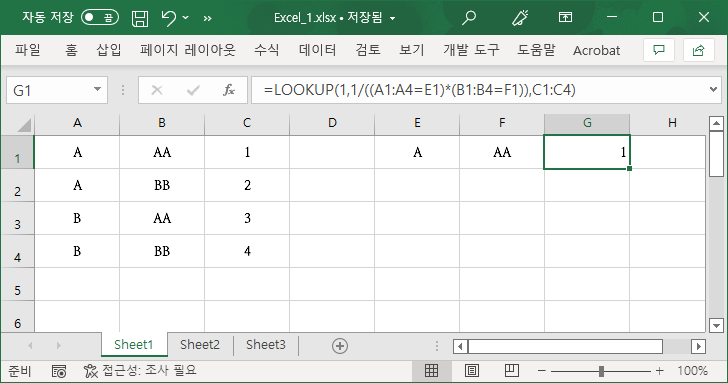The width and height of the screenshot is (728, 383).
Task: Select cell C3 with value 3
Action: (x=247, y=218)
